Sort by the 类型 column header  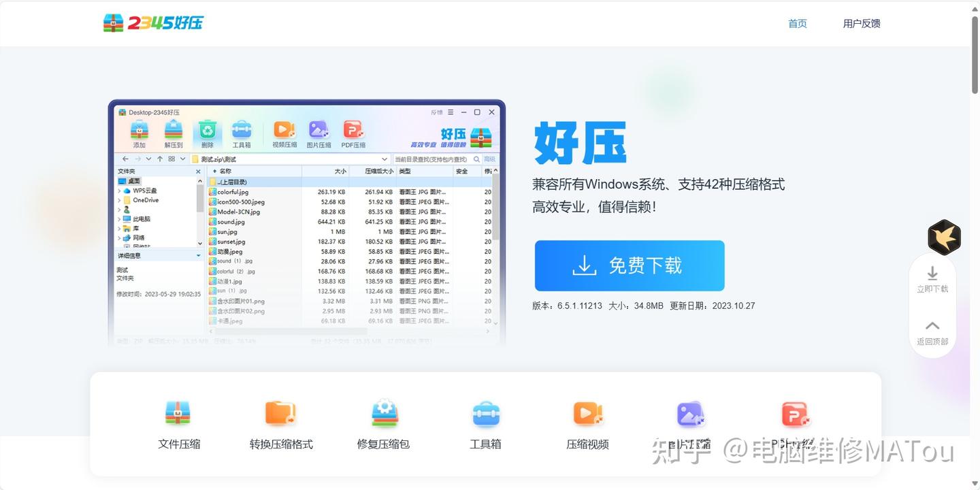(425, 171)
